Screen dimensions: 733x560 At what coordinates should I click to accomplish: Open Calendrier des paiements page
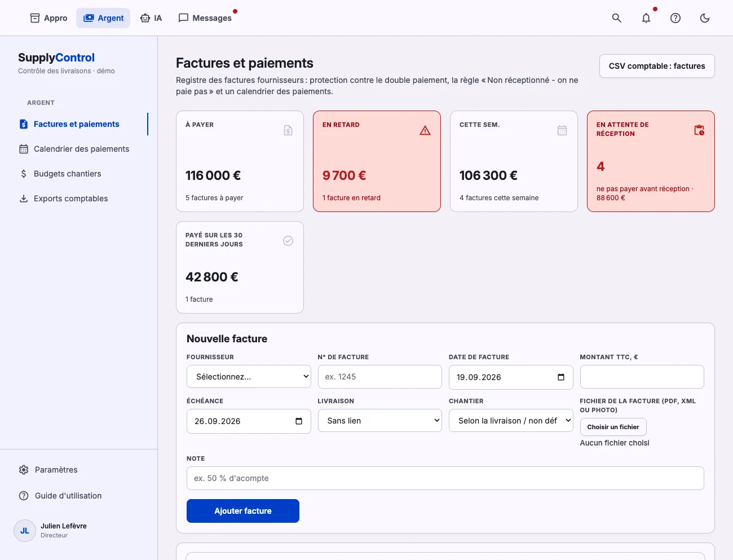(81, 149)
